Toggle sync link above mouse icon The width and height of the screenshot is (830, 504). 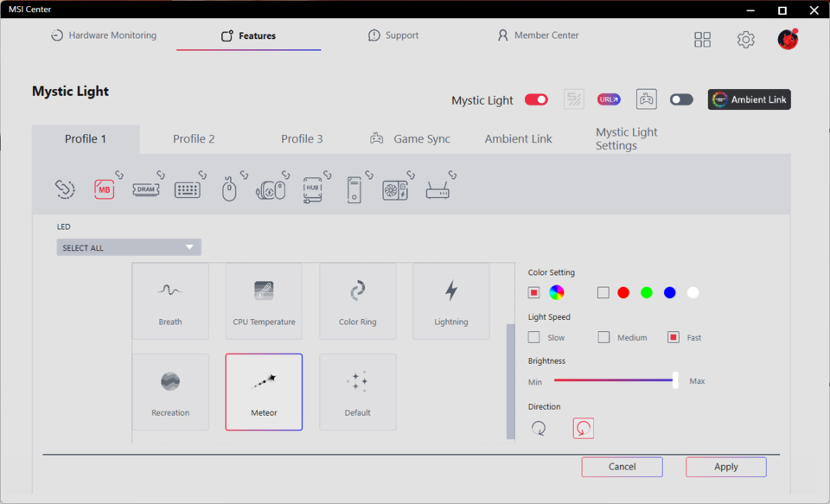click(244, 174)
